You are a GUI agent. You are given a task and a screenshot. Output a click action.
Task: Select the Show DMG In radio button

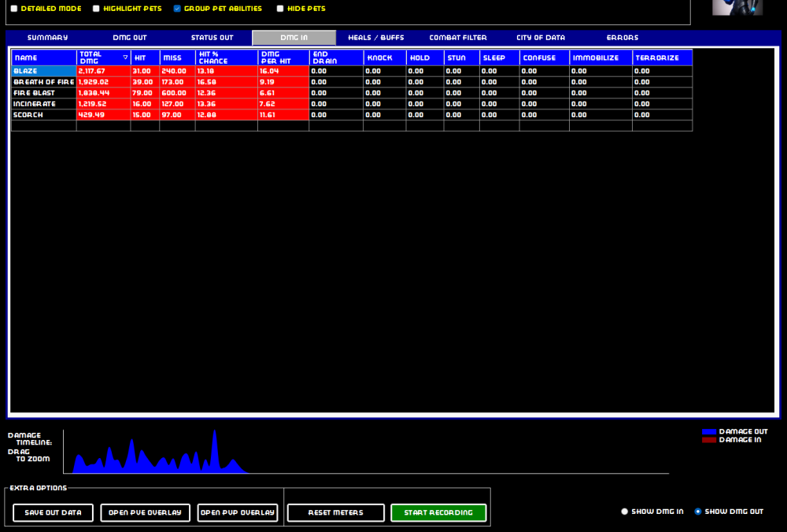(625, 512)
